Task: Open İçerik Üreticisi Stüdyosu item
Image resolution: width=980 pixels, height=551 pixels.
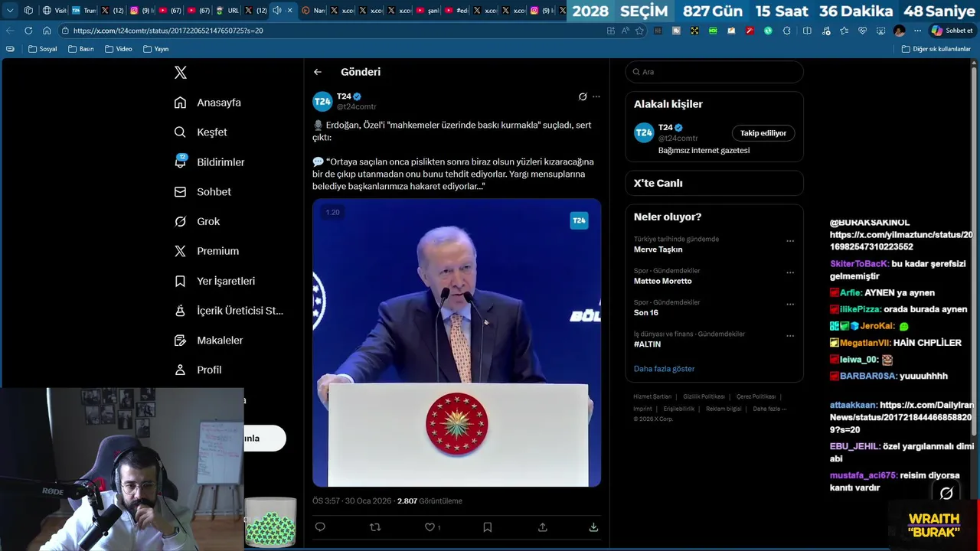Action: point(229,311)
